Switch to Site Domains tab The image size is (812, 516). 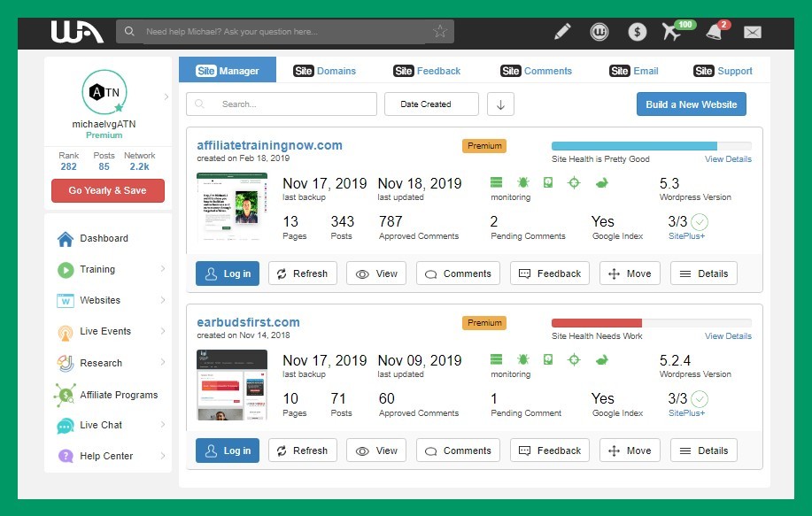coord(325,71)
